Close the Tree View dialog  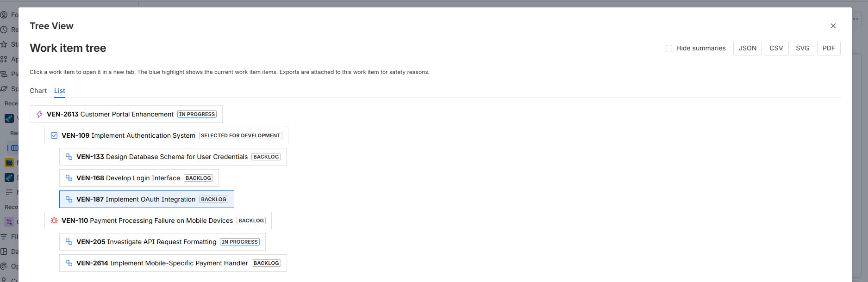click(x=833, y=26)
